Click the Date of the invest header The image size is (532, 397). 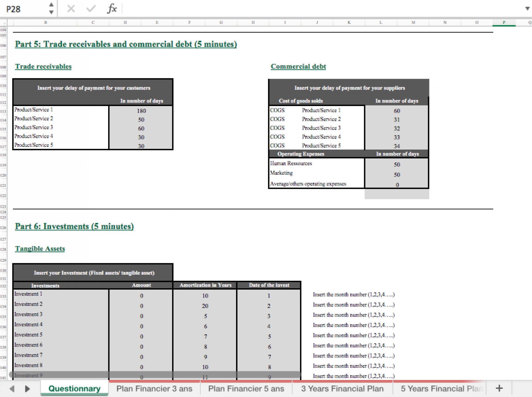tap(269, 285)
